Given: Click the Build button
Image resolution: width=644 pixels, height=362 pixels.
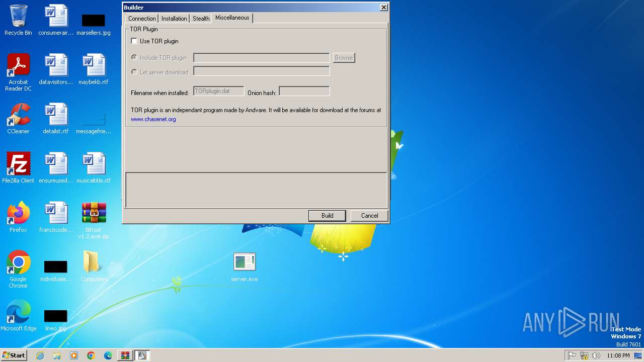Looking at the screenshot, I should click(x=327, y=216).
